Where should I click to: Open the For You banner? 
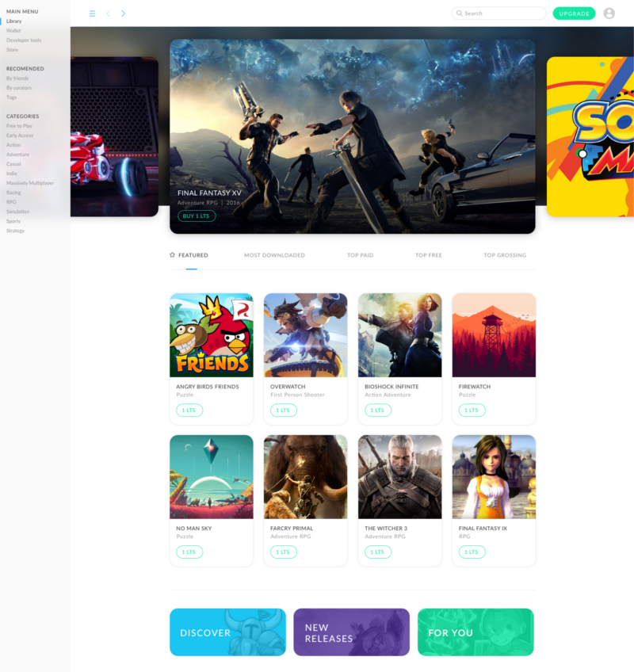point(475,632)
